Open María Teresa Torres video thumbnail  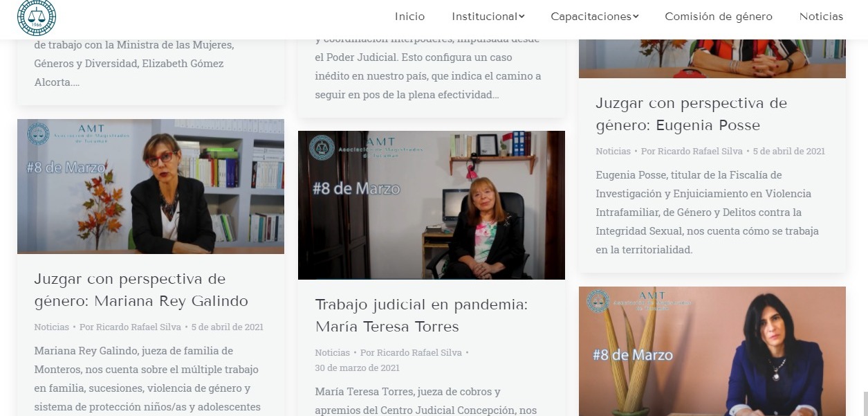click(x=432, y=205)
